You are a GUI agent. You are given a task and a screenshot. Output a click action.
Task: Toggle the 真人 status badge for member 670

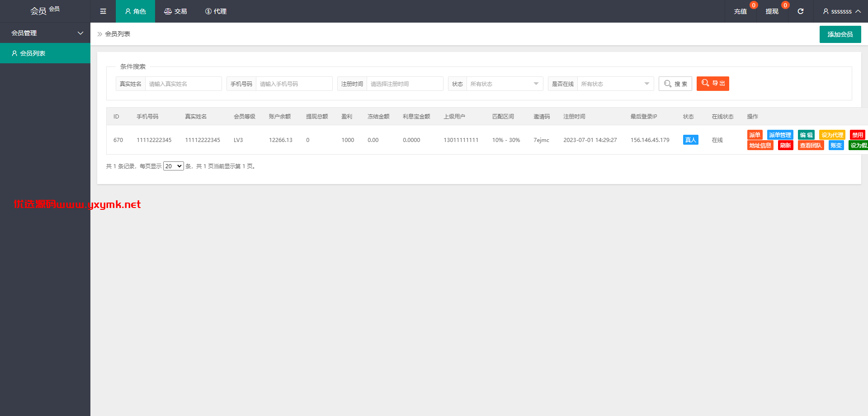pos(690,140)
